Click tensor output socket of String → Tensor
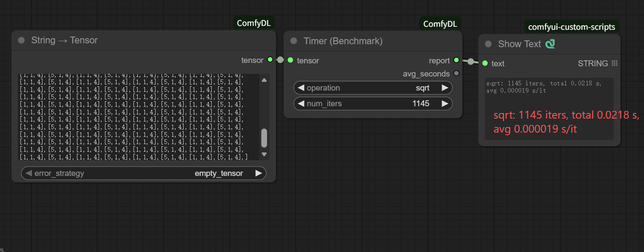644x252 pixels. 270,60
